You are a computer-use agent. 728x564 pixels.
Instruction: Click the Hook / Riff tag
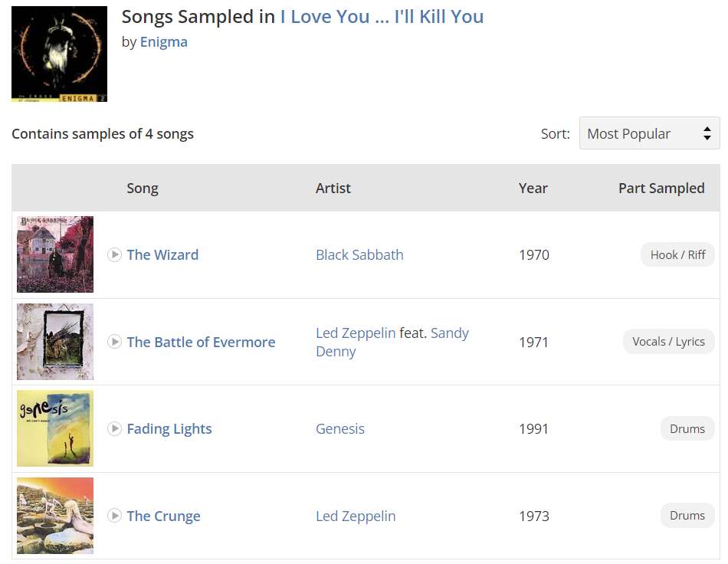677,254
